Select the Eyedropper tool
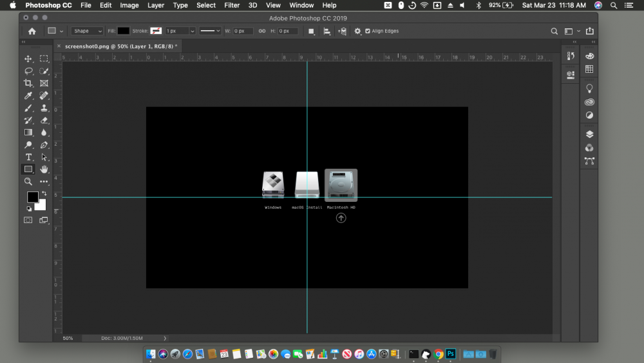 [28, 95]
